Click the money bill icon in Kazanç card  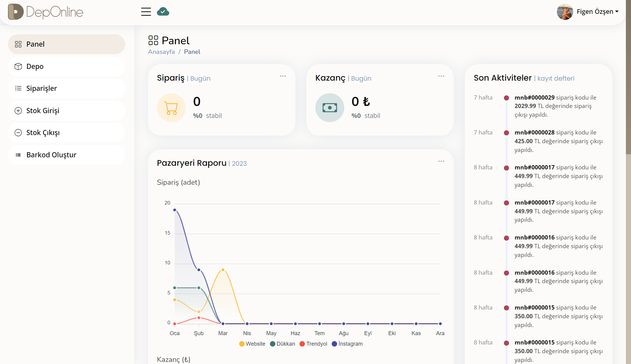330,108
